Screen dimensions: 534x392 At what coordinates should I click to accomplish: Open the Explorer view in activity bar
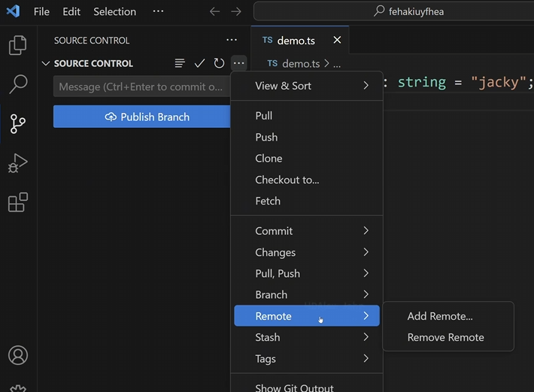coord(18,45)
